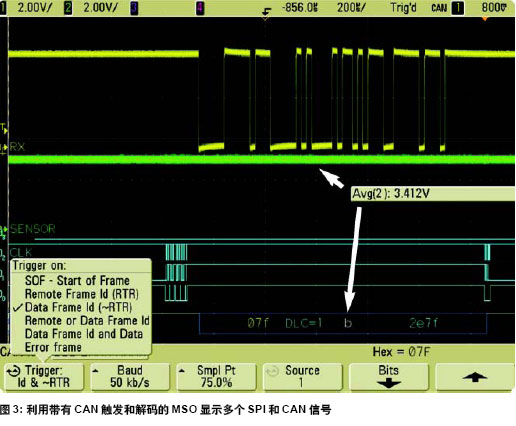Image resolution: width=516 pixels, height=426 pixels.
Task: Select 'Data Frame Id (~RTR)' checked option
Action: 79,307
